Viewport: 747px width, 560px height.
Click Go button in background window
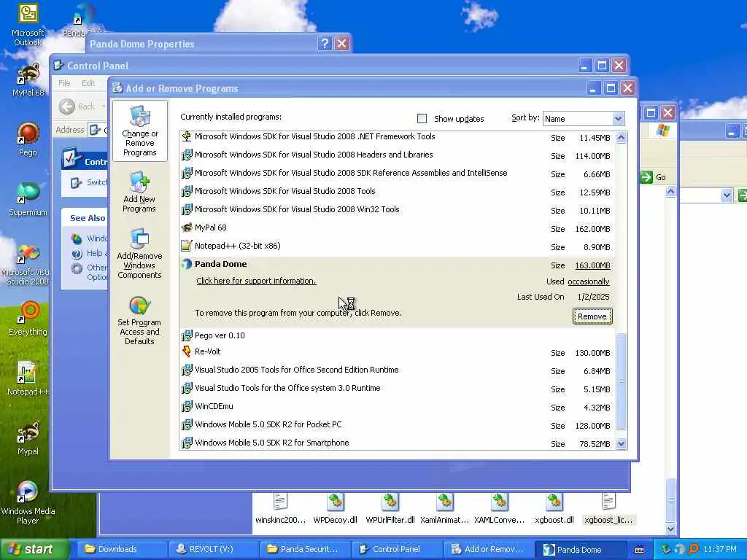coord(653,177)
